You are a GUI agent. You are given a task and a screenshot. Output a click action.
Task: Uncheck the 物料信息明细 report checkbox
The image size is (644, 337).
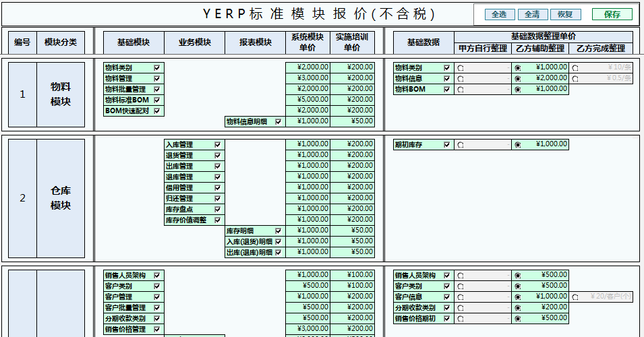pos(278,122)
